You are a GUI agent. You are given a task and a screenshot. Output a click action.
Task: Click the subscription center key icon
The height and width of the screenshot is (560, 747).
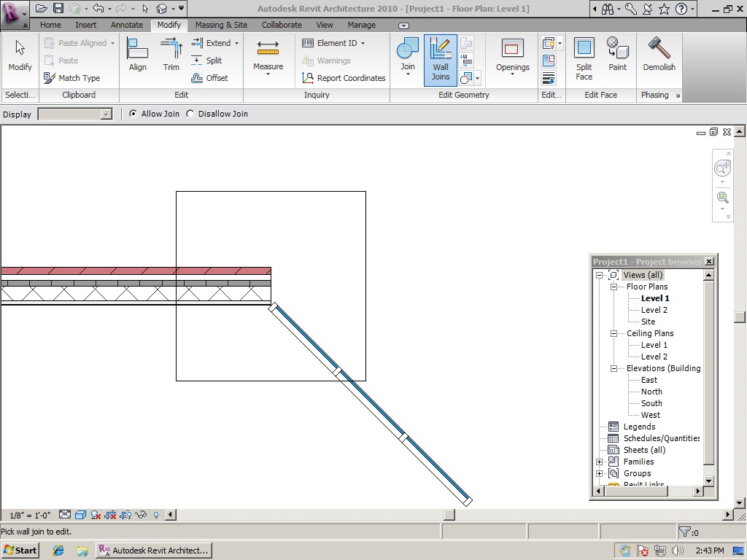[631, 9]
